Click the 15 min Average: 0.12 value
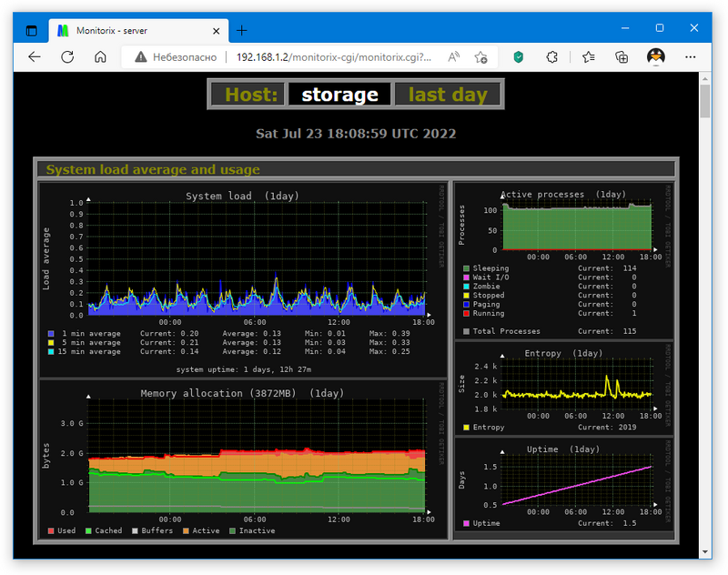728x575 pixels. [252, 352]
